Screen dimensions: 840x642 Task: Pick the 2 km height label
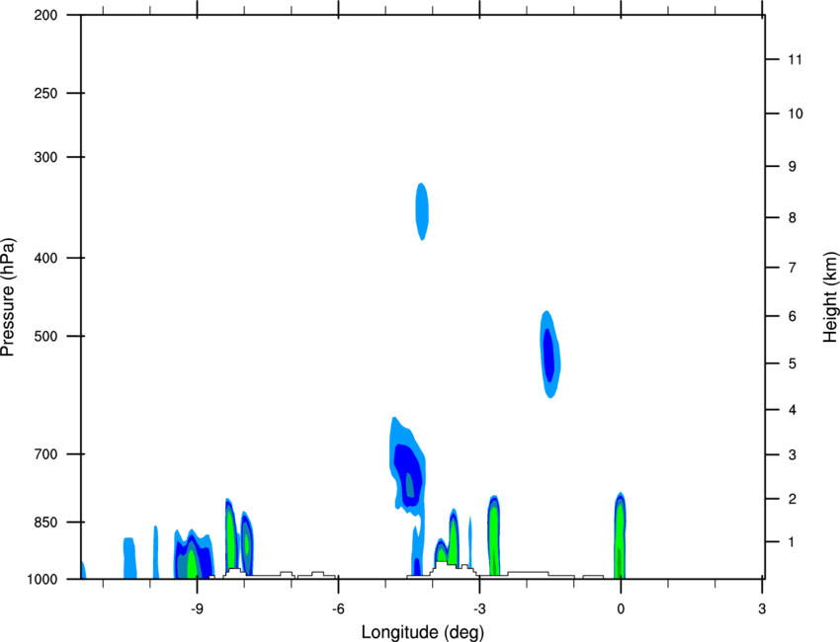click(x=792, y=499)
